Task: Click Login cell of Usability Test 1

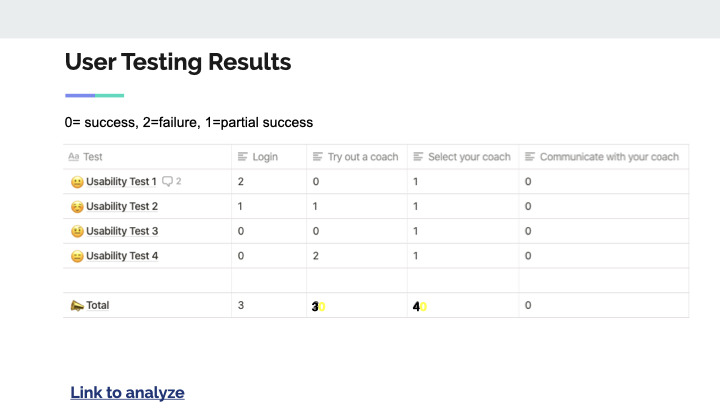Action: (x=269, y=181)
